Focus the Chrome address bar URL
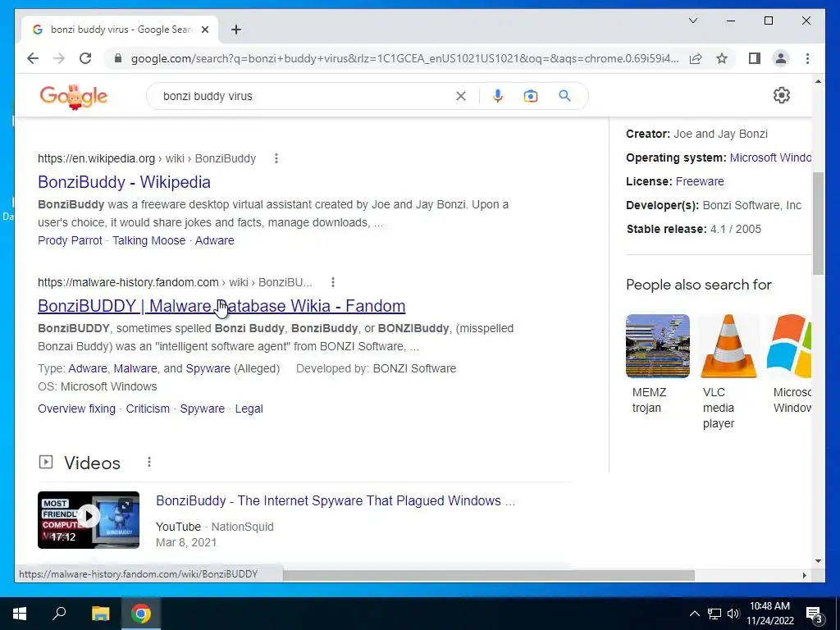 point(404,58)
